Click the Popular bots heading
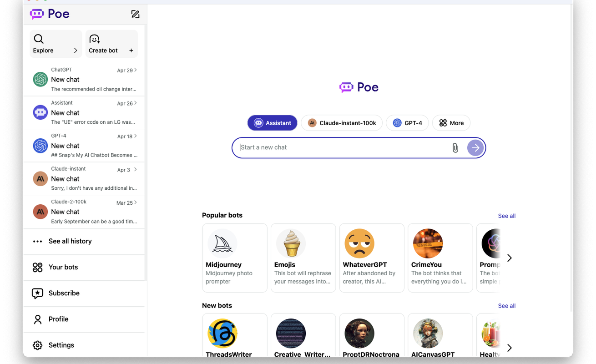 click(222, 215)
